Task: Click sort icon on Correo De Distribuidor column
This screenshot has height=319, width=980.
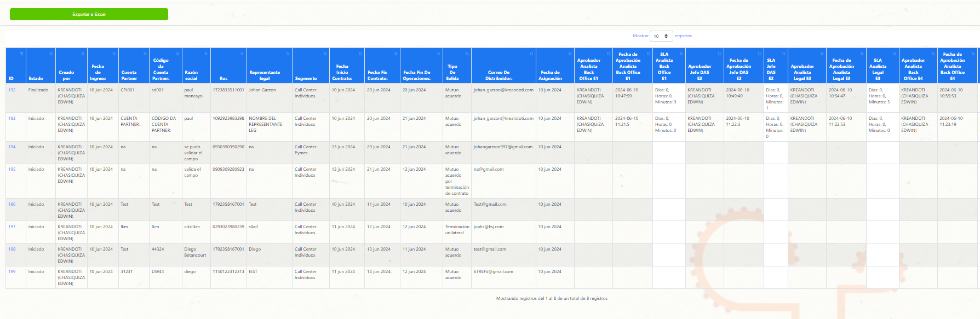Action: (x=531, y=54)
